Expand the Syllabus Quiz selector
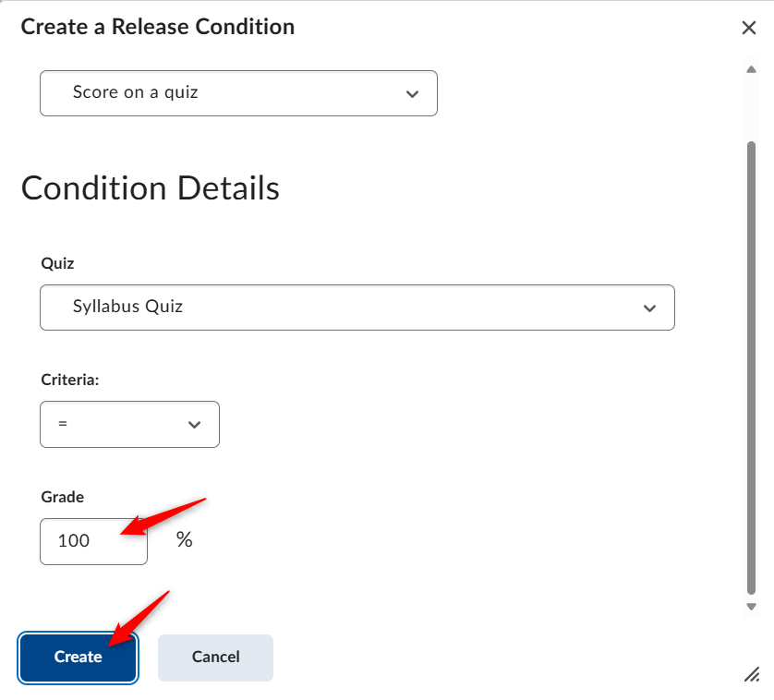Image resolution: width=774 pixels, height=700 pixels. point(357,308)
